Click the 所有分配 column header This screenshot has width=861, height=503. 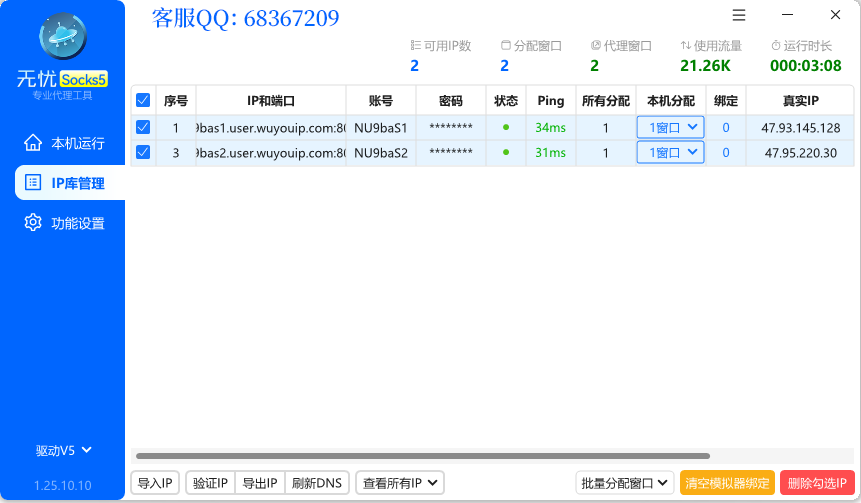606,100
